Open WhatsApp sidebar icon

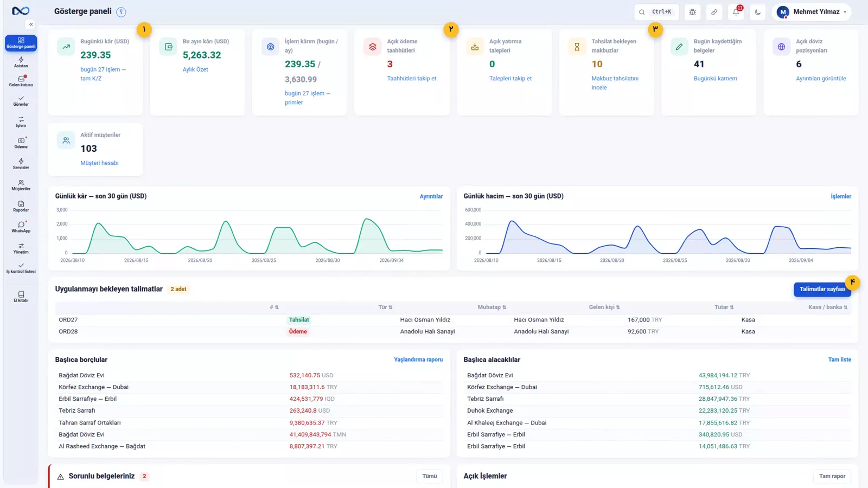(x=21, y=227)
